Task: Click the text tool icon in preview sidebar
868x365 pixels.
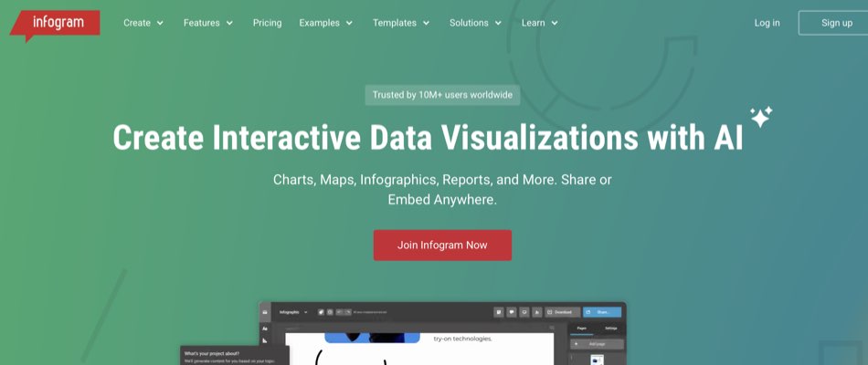Action: click(265, 328)
